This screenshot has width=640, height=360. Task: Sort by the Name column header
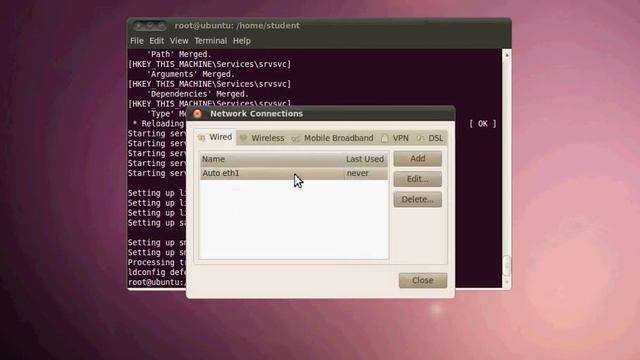(x=272, y=159)
